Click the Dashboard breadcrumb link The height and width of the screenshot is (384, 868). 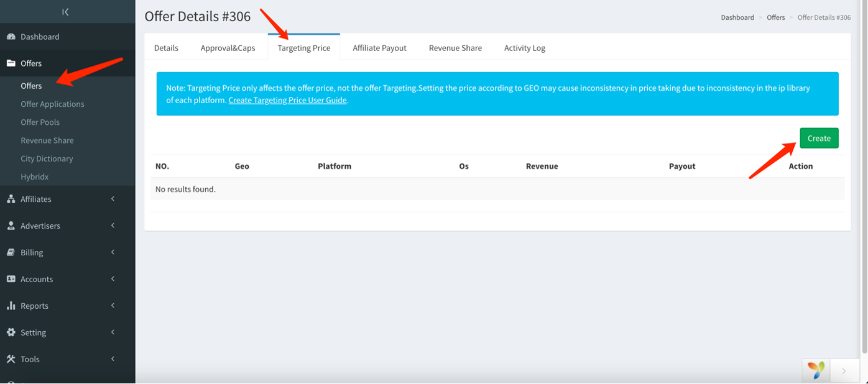click(x=737, y=17)
